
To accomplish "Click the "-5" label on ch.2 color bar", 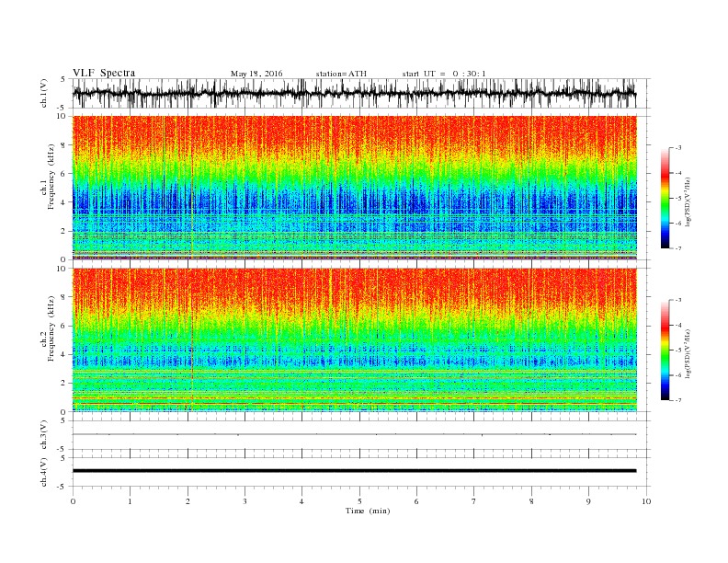I will tap(678, 350).
